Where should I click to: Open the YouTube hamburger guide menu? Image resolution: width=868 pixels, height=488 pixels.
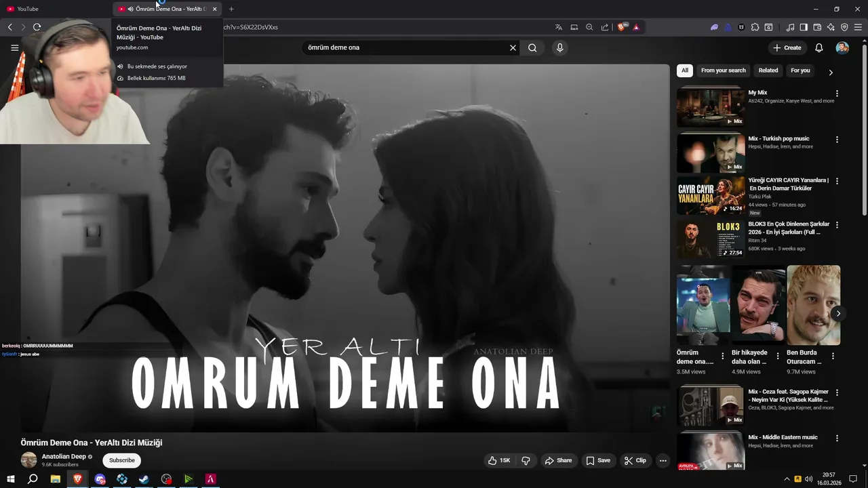pyautogui.click(x=14, y=47)
